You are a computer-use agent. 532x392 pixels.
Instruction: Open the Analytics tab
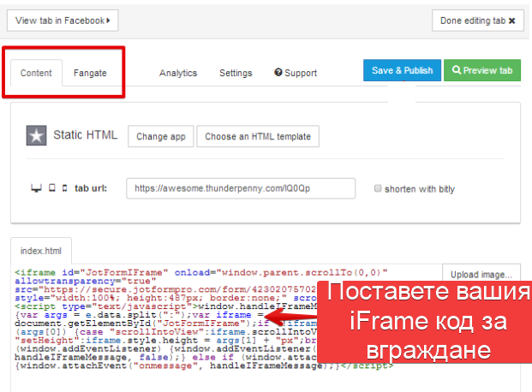tap(178, 73)
